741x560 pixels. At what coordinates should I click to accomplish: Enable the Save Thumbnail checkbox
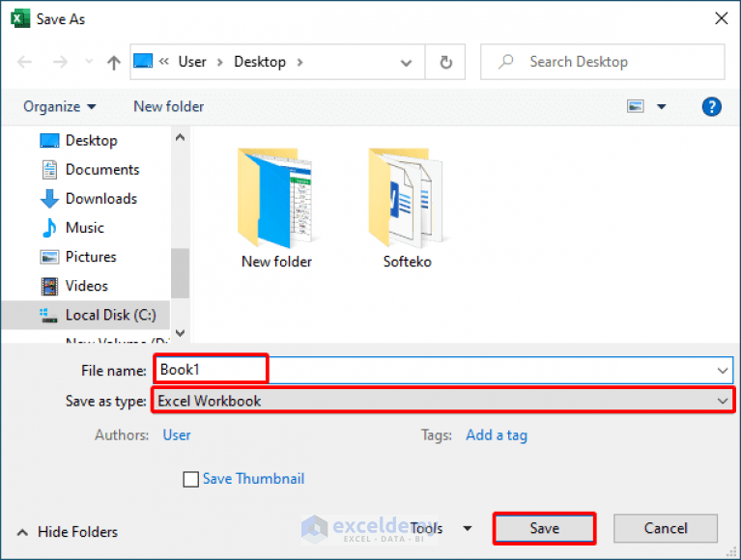coord(190,479)
